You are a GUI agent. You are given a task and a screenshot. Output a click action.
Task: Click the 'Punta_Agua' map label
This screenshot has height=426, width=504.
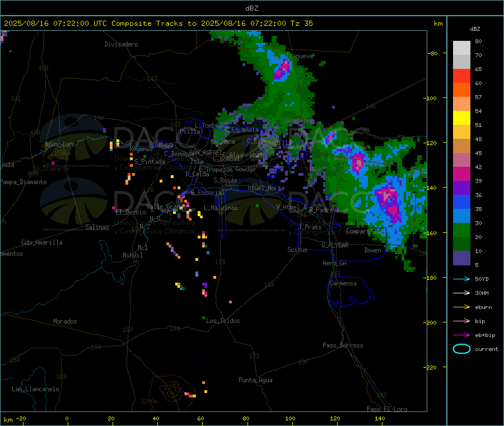[x=255, y=380]
